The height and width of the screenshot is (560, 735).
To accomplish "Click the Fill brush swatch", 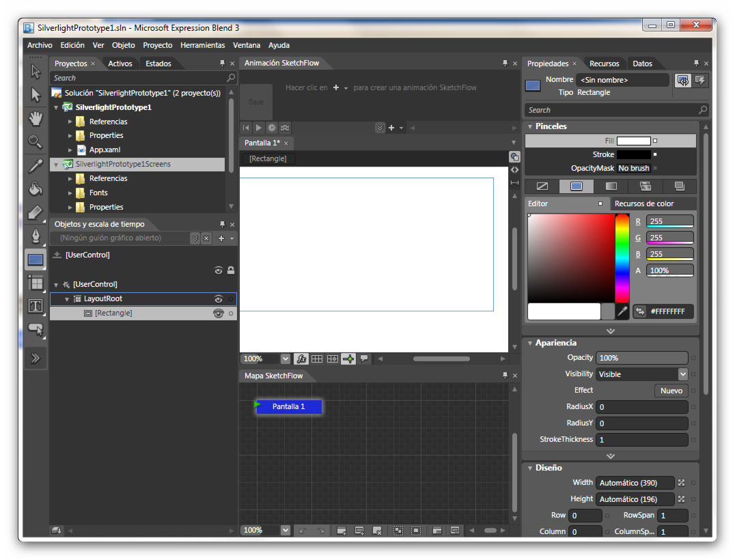I will [x=634, y=141].
